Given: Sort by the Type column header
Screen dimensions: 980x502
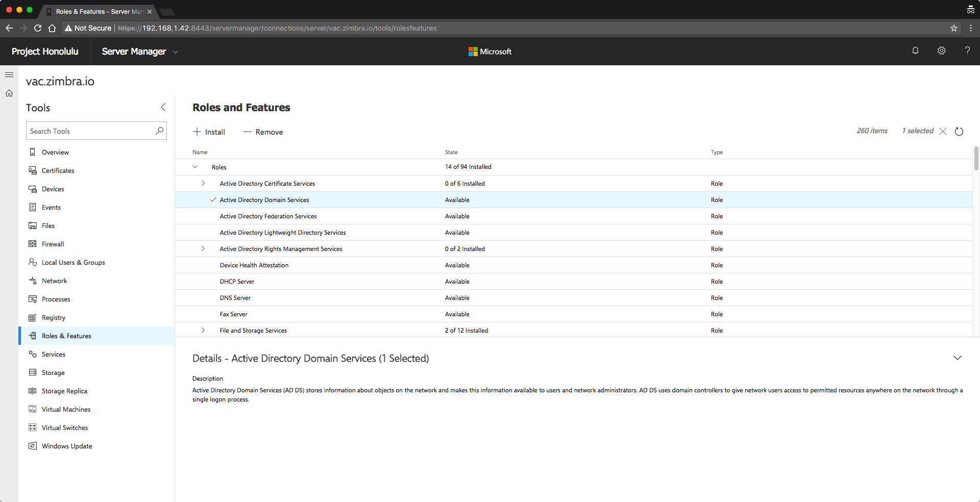Looking at the screenshot, I should tap(717, 152).
